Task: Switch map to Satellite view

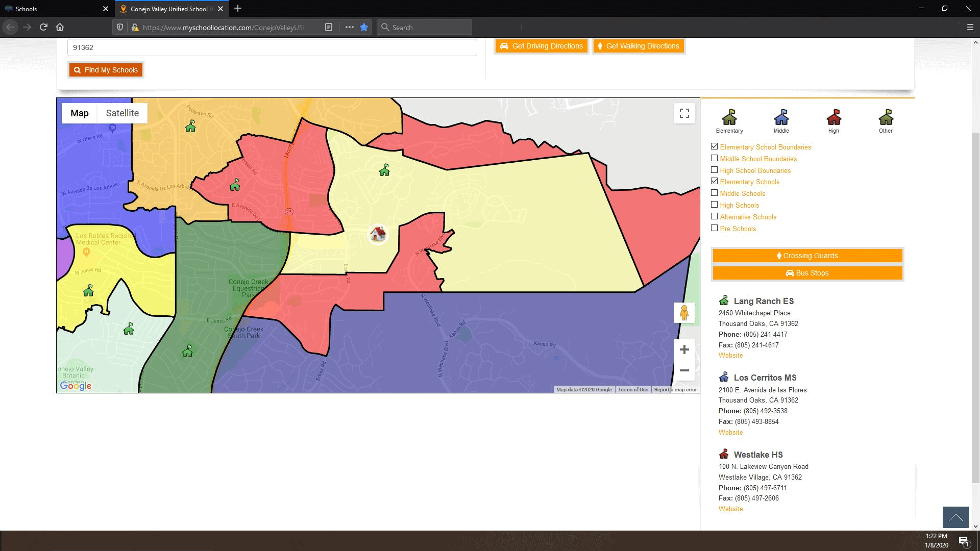Action: coord(122,113)
